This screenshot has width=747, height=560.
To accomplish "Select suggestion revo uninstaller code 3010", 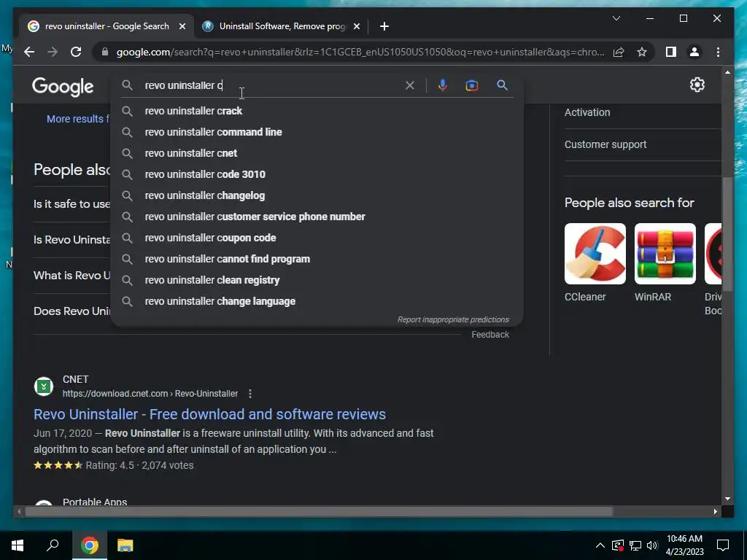I will (x=317, y=174).
